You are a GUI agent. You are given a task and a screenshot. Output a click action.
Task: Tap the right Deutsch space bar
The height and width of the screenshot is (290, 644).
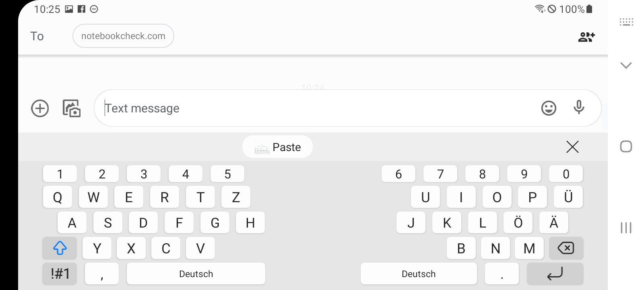point(419,274)
